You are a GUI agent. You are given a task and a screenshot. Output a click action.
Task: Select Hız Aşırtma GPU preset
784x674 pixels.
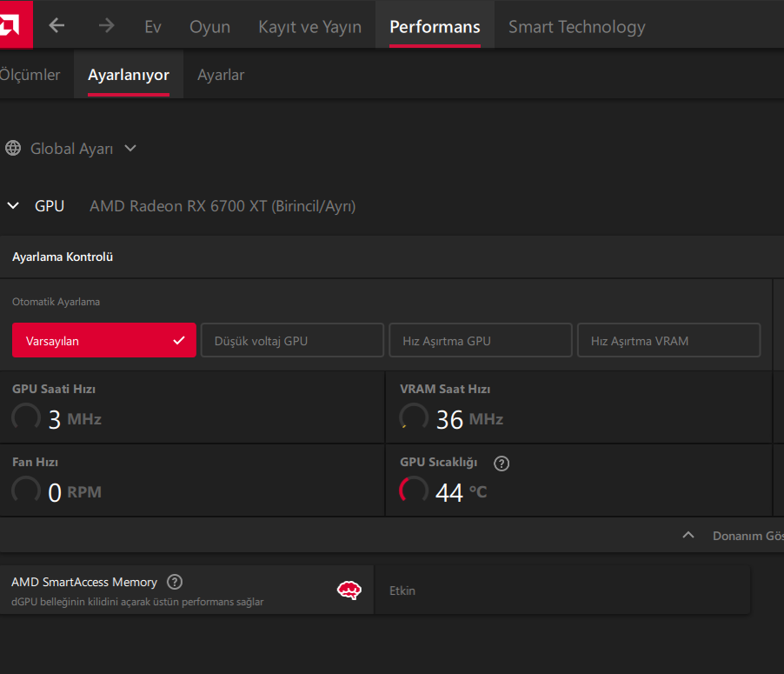click(x=481, y=340)
